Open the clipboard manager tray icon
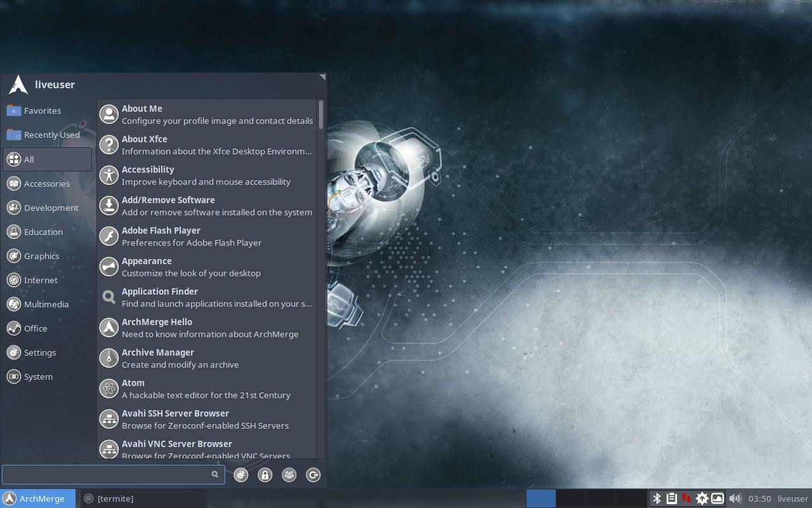812x508 pixels. pos(672,498)
